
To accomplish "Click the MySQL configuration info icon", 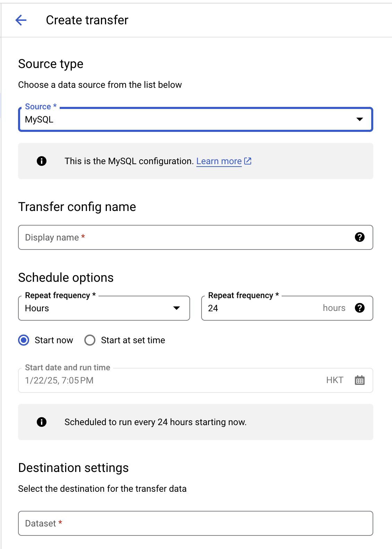I will pos(42,161).
